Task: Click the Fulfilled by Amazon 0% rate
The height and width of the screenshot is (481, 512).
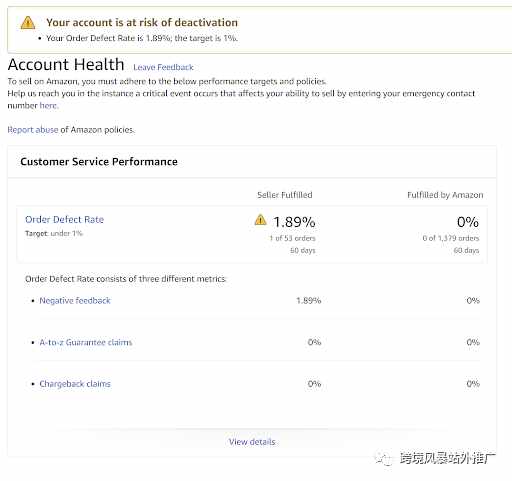Action: tap(468, 222)
